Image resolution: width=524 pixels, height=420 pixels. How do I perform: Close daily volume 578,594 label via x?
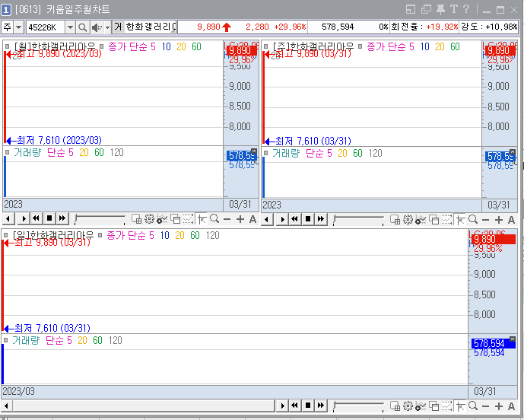[x=513, y=339]
